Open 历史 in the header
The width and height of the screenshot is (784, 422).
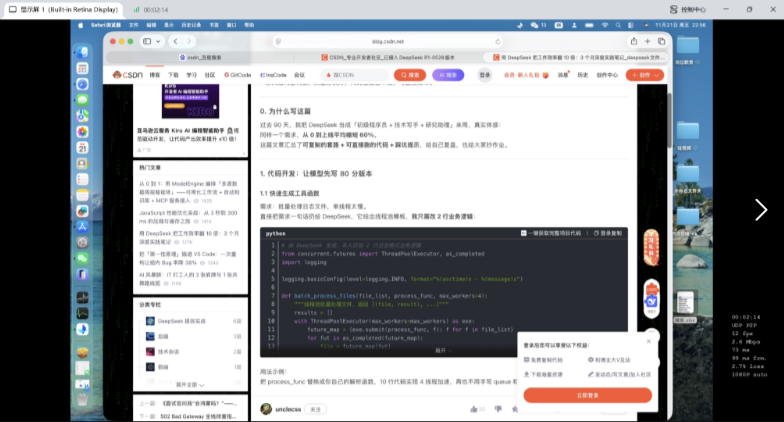click(x=582, y=75)
